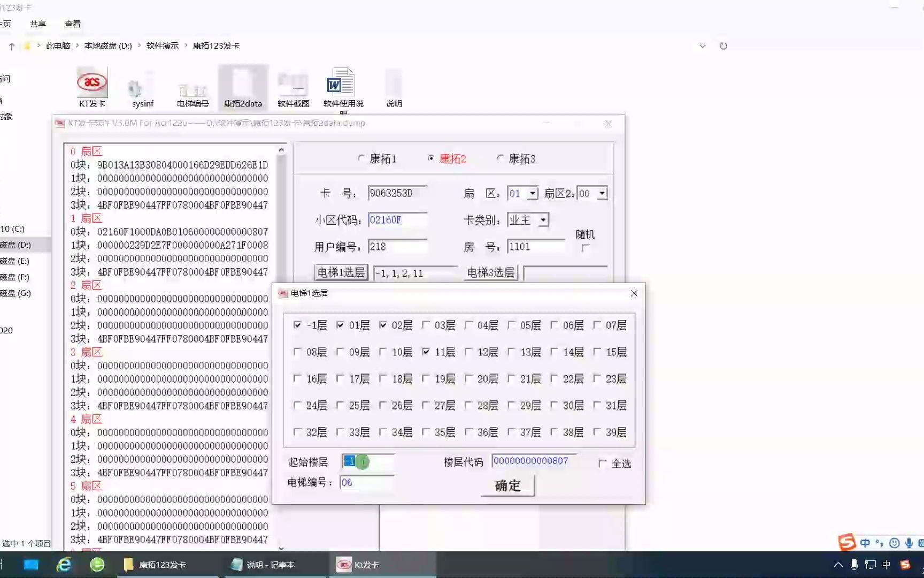Screen dimensions: 924x578
Task: Uncheck the 11层 floor checkbox
Action: (x=426, y=352)
